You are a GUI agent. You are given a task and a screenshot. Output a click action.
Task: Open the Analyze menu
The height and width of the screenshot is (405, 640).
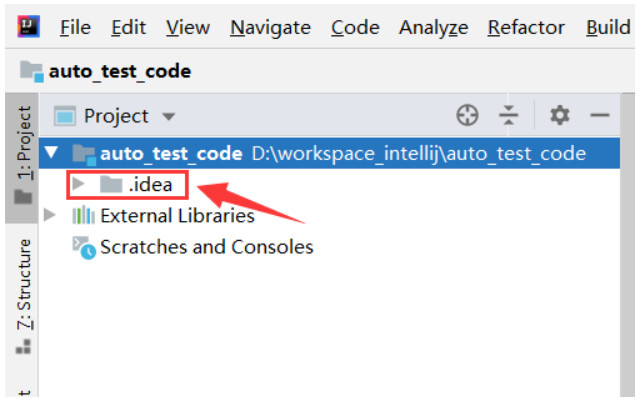click(433, 27)
